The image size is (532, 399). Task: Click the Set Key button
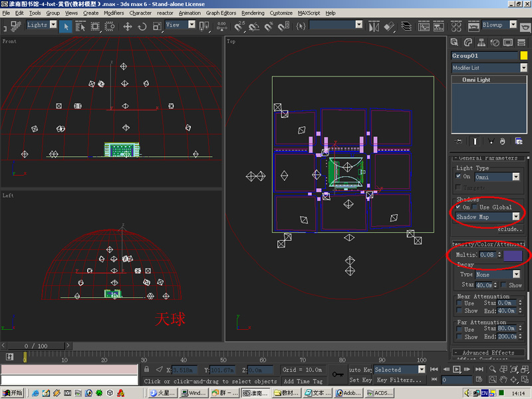[360, 380]
